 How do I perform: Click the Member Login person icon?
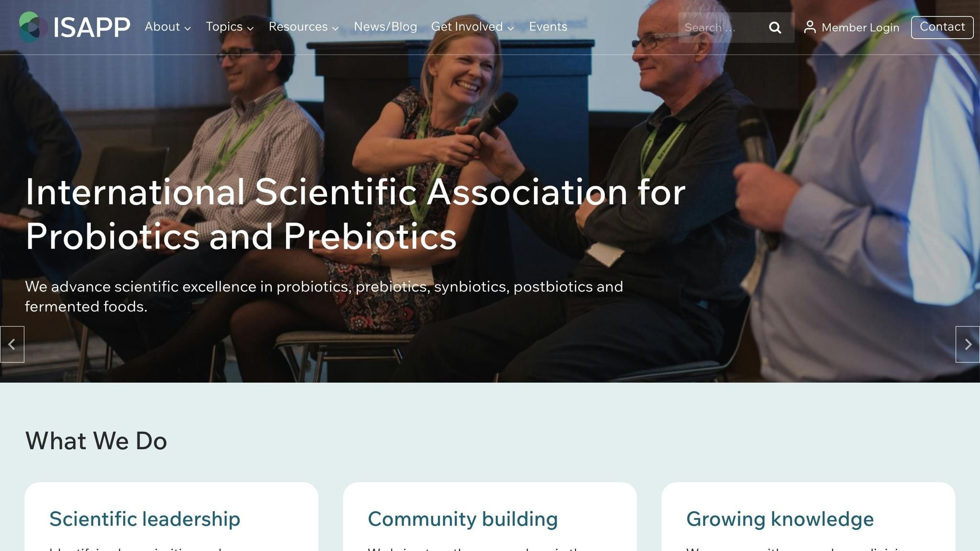pos(810,27)
